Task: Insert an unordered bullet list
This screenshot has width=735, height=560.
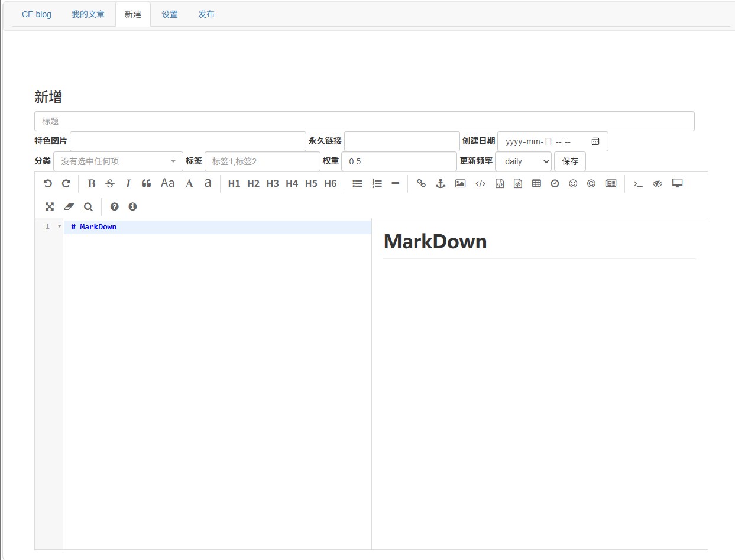Action: 358,183
